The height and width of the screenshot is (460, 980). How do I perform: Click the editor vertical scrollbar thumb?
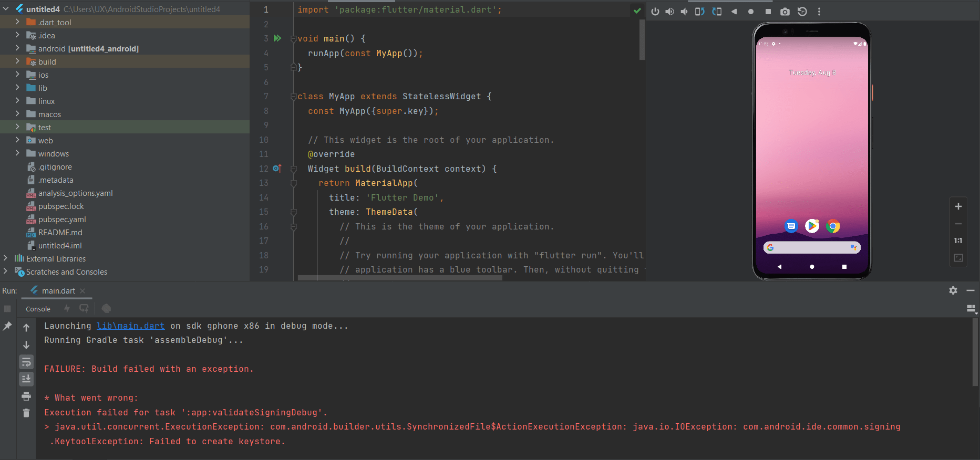point(642,39)
